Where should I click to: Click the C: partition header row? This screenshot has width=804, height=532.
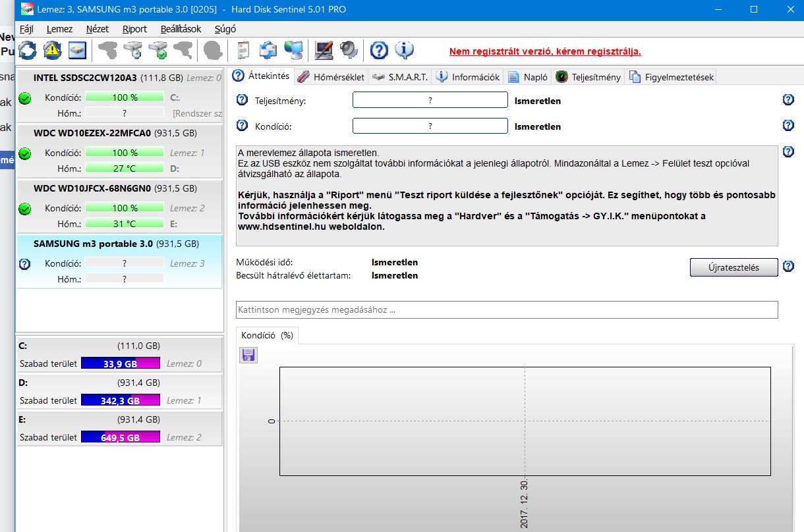119,346
